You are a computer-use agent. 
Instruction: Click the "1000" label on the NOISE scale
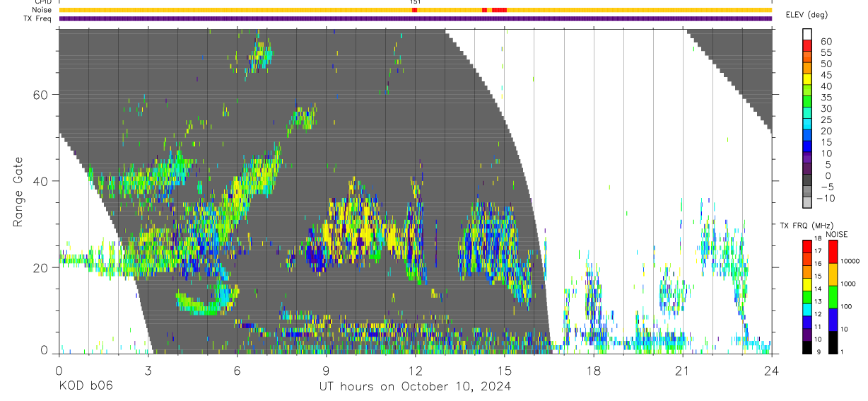tap(848, 284)
